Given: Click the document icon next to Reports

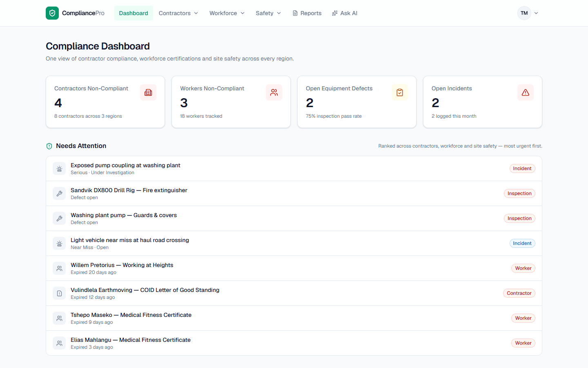Looking at the screenshot, I should pos(295,13).
